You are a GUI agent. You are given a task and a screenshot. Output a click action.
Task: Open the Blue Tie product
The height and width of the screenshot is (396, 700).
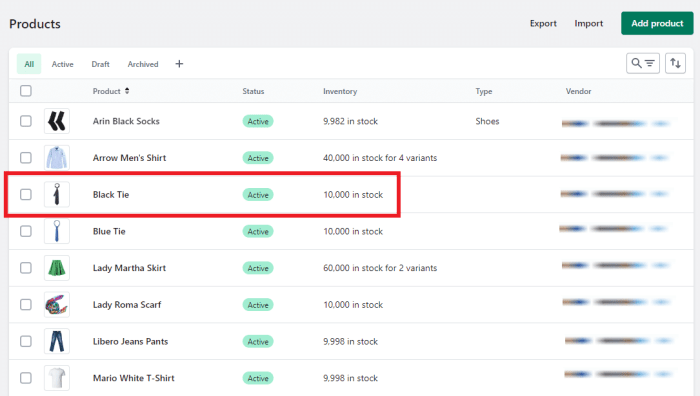coord(109,231)
